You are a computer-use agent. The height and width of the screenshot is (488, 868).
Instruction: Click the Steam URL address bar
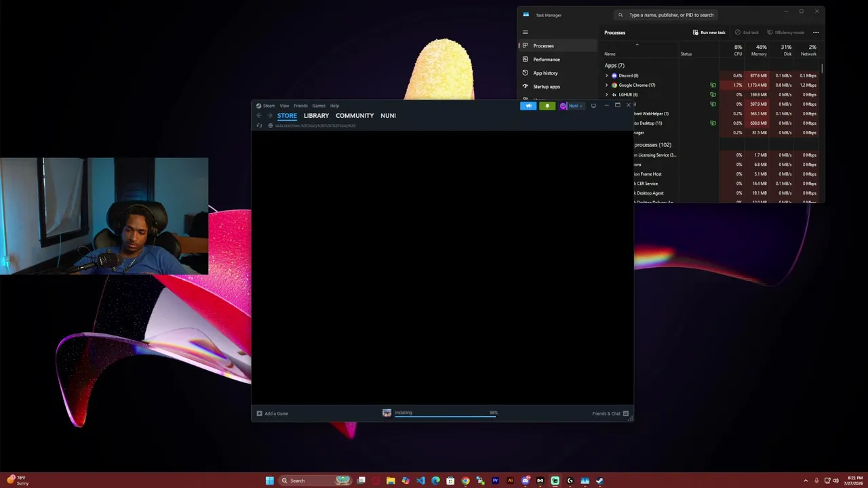coord(315,125)
